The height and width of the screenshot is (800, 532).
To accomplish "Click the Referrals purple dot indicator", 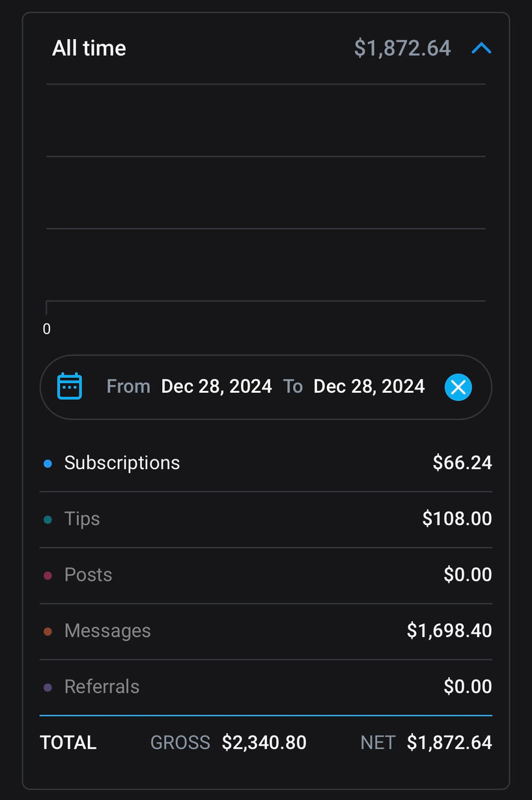I will [x=48, y=688].
